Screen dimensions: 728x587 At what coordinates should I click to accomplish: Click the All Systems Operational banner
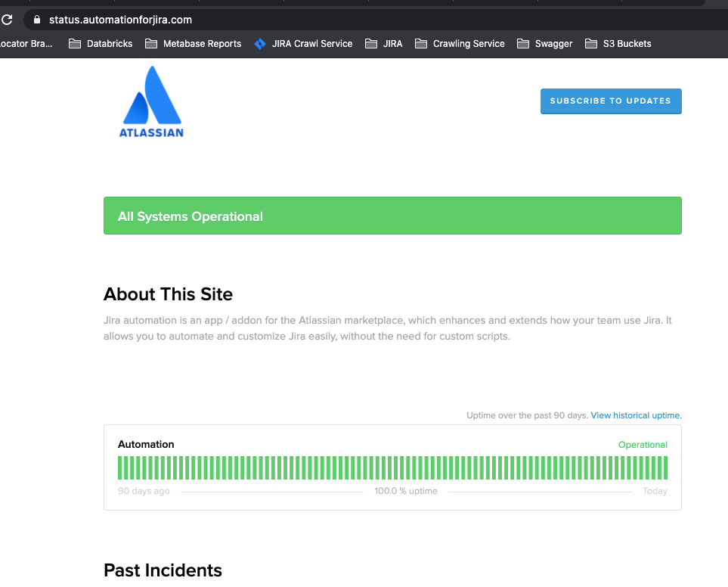(x=392, y=216)
